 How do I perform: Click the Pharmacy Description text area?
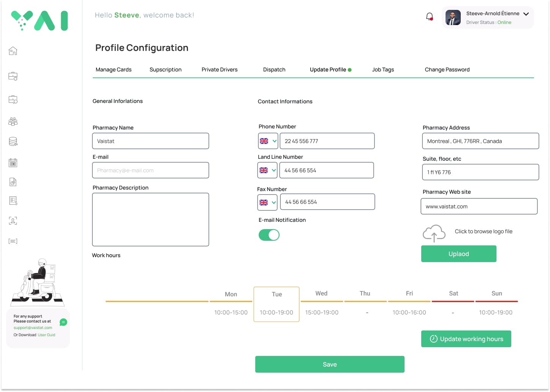[x=150, y=220]
